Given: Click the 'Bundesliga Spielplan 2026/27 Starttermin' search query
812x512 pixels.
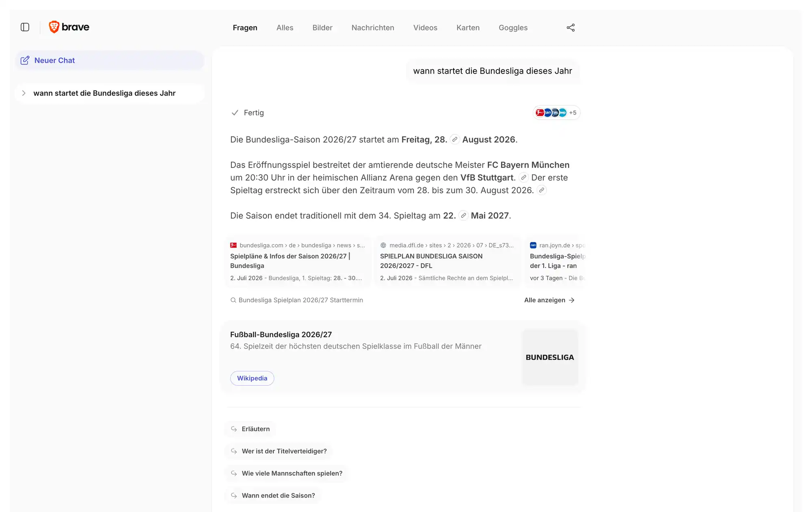Looking at the screenshot, I should pos(301,300).
